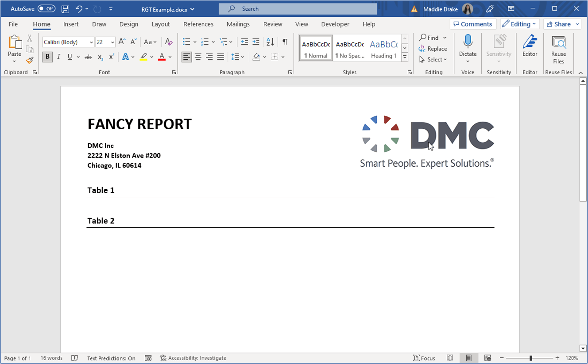The width and height of the screenshot is (588, 364).
Task: Apply subscript formatting
Action: pyautogui.click(x=101, y=57)
